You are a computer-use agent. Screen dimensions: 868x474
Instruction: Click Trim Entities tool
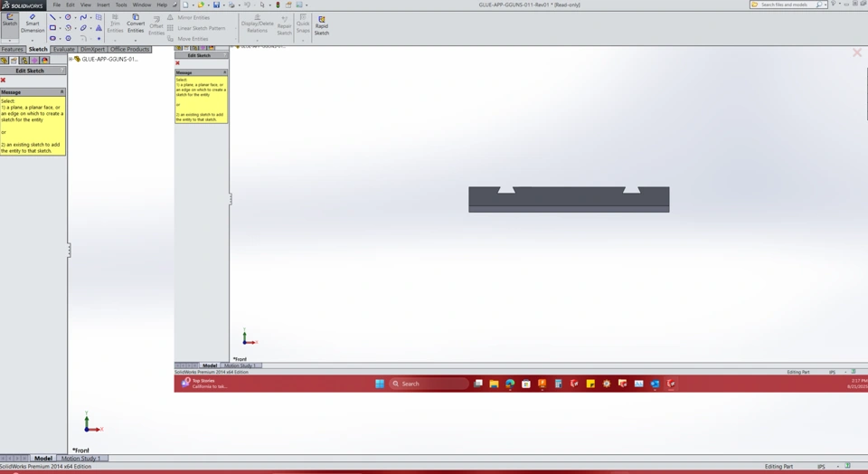115,24
